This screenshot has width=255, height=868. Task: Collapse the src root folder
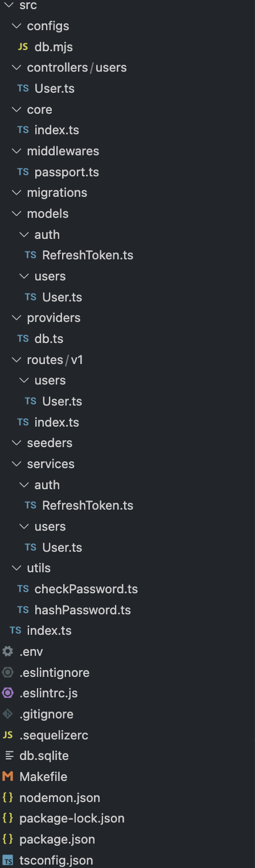click(x=7, y=5)
